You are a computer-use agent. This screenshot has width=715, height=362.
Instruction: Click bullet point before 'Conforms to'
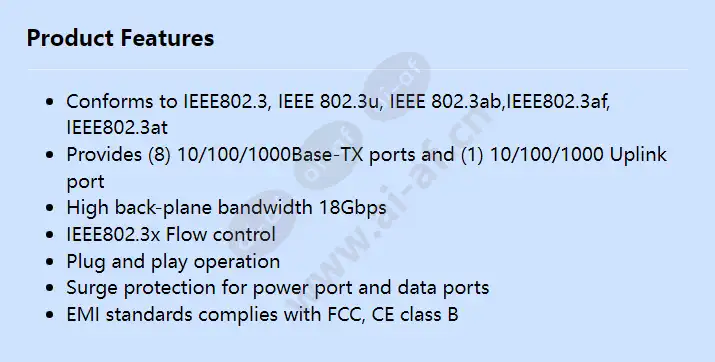pos(50,102)
